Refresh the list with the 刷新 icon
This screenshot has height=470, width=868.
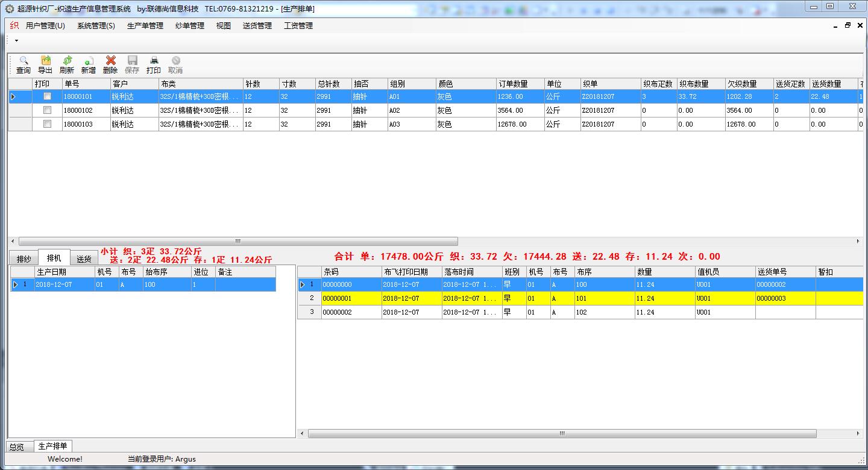pyautogui.click(x=67, y=60)
